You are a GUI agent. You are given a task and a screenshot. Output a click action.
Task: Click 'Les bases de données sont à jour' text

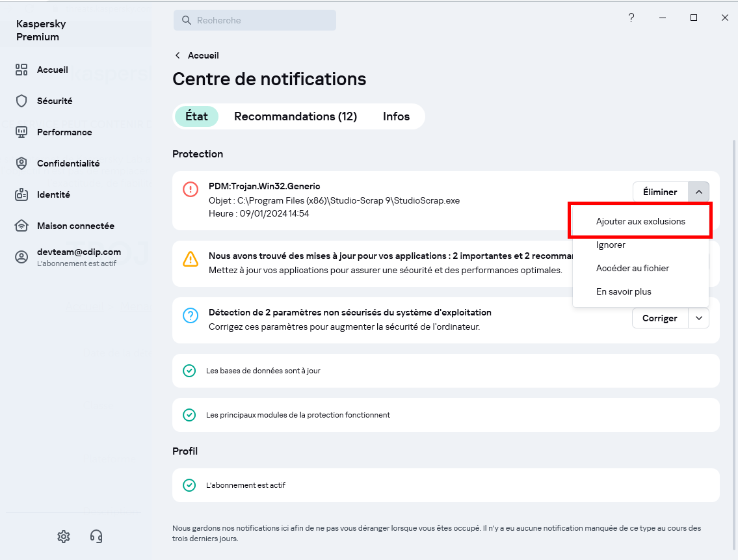(263, 371)
